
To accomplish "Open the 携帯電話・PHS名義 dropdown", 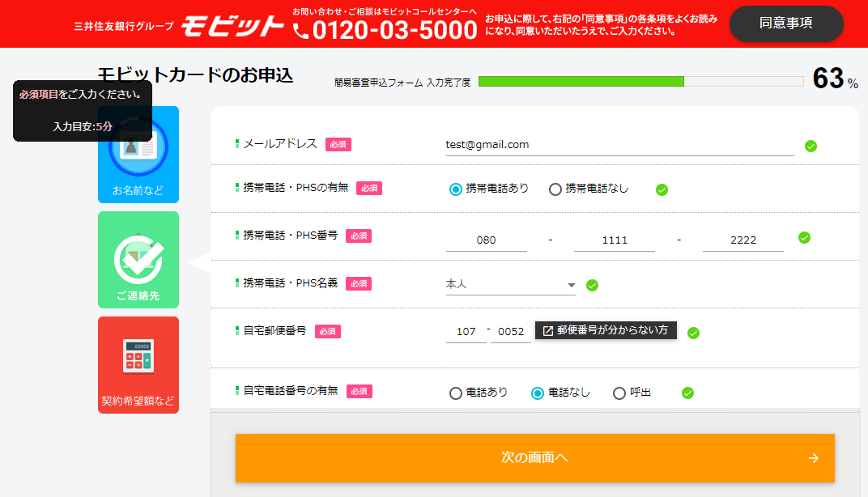I will [x=510, y=284].
